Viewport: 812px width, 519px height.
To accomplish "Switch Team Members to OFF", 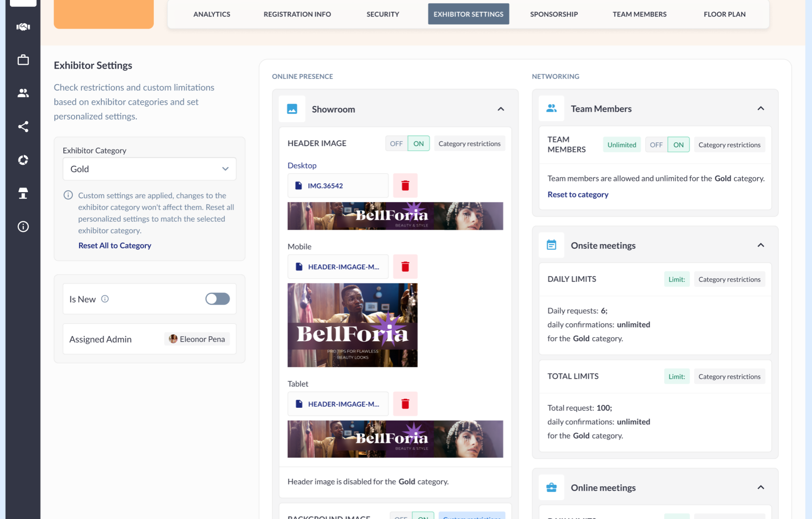I will pyautogui.click(x=656, y=145).
